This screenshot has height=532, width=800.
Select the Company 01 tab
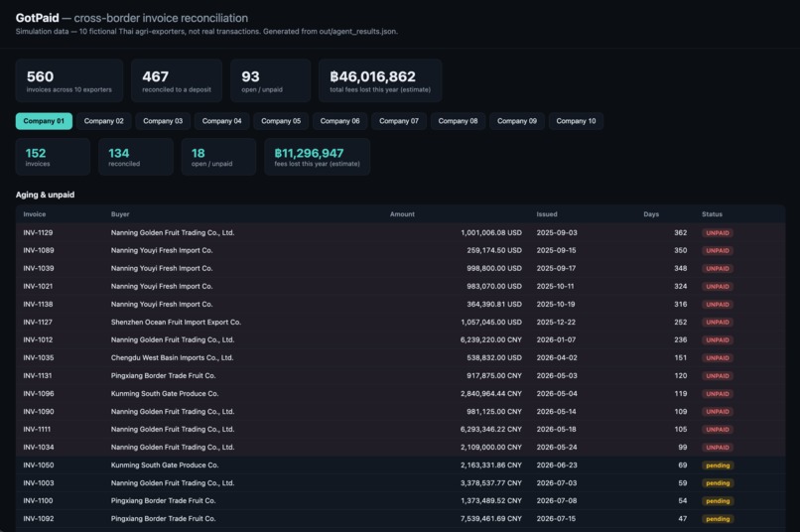[x=44, y=121]
